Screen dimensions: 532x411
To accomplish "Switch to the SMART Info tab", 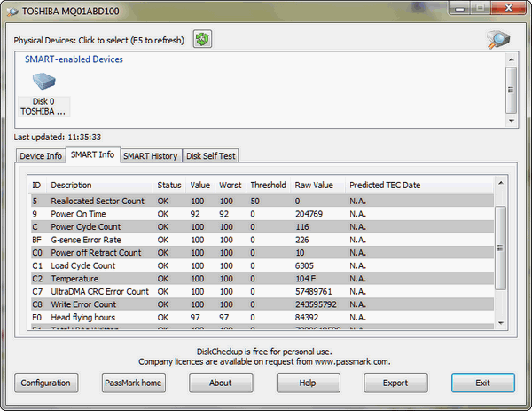I will coord(92,154).
